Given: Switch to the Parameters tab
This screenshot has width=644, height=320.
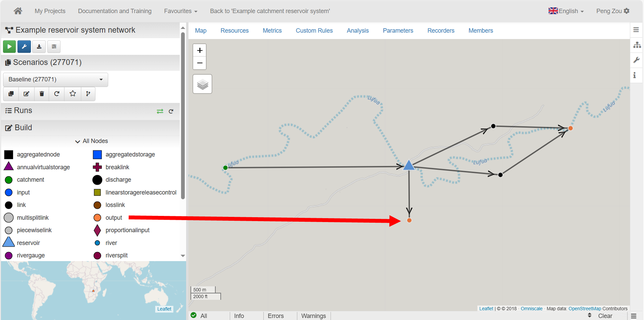Looking at the screenshot, I should point(398,31).
